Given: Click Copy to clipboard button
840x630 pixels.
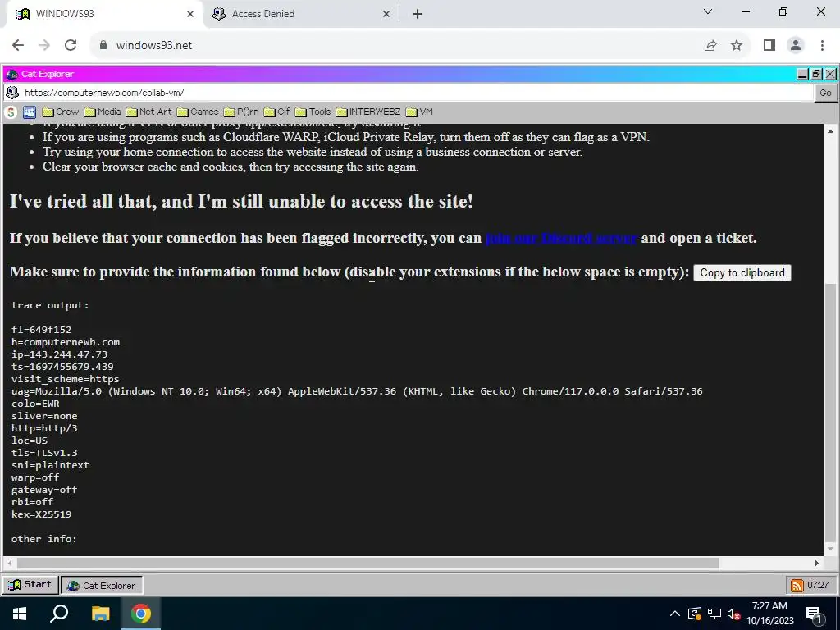Looking at the screenshot, I should pos(742,272).
